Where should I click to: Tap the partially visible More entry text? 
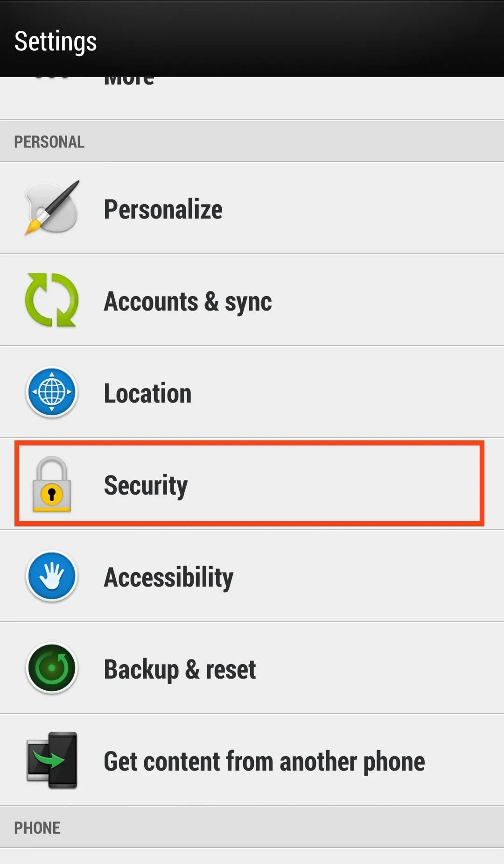click(129, 81)
